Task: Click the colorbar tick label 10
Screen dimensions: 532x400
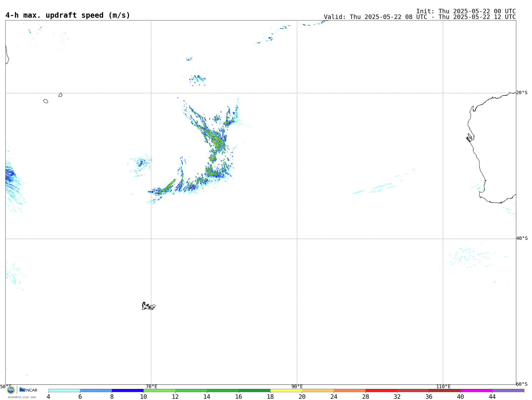Action: click(x=144, y=397)
